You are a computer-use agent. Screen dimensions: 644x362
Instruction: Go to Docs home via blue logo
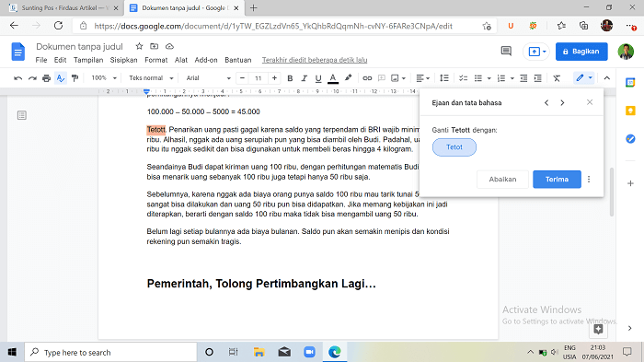[x=18, y=52]
